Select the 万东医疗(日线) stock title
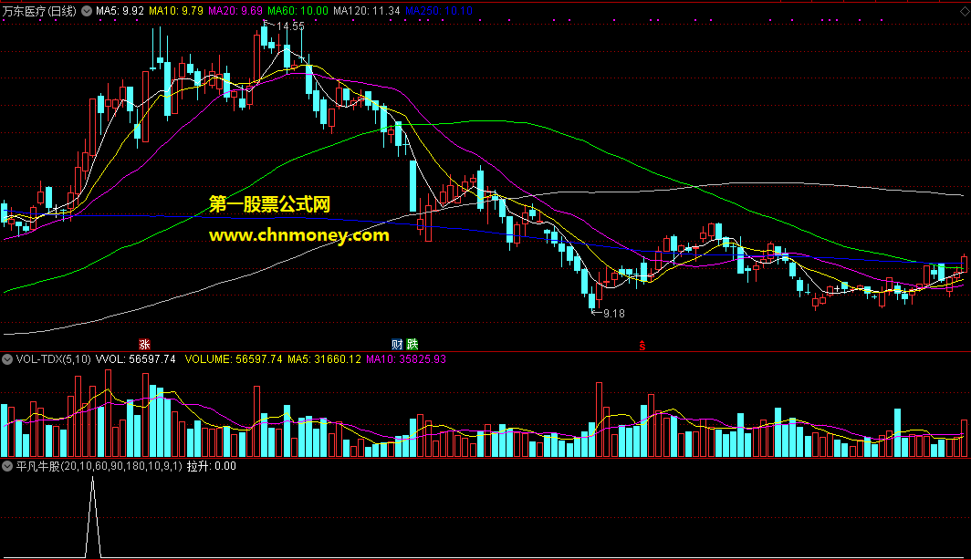Viewport: 971px width, 560px height. (x=39, y=11)
